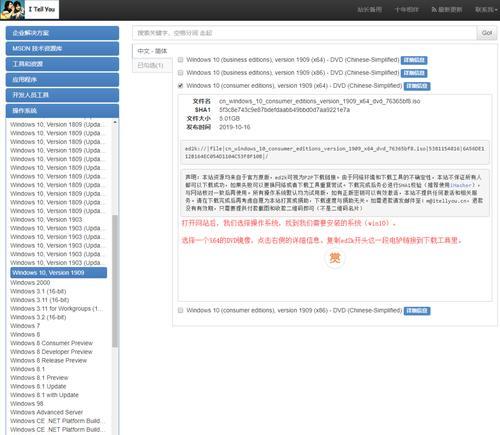Select Windows 7 in the list
Viewport: 500px width, 435px height.
pyautogui.click(x=25, y=326)
